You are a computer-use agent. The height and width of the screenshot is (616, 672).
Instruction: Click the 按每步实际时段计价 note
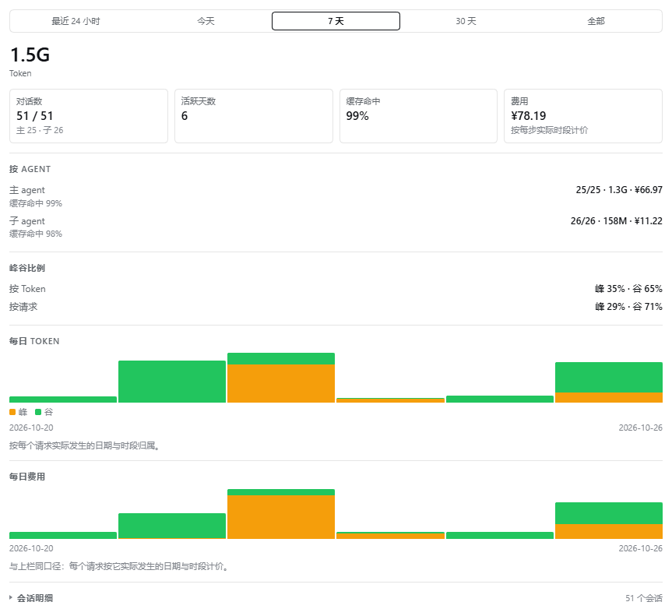point(550,130)
